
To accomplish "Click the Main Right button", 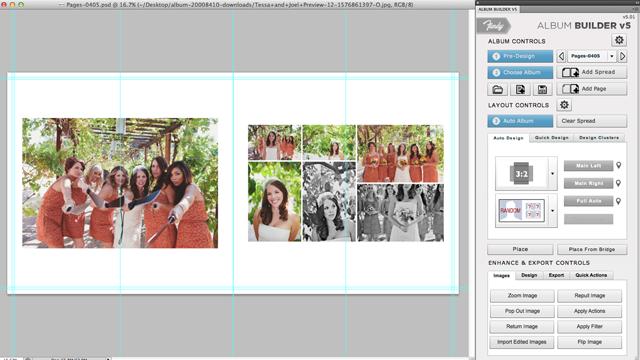I will [x=588, y=183].
